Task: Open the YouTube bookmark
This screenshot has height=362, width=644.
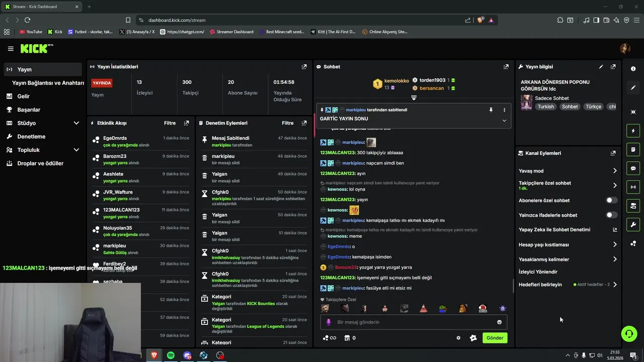Action: point(31,32)
